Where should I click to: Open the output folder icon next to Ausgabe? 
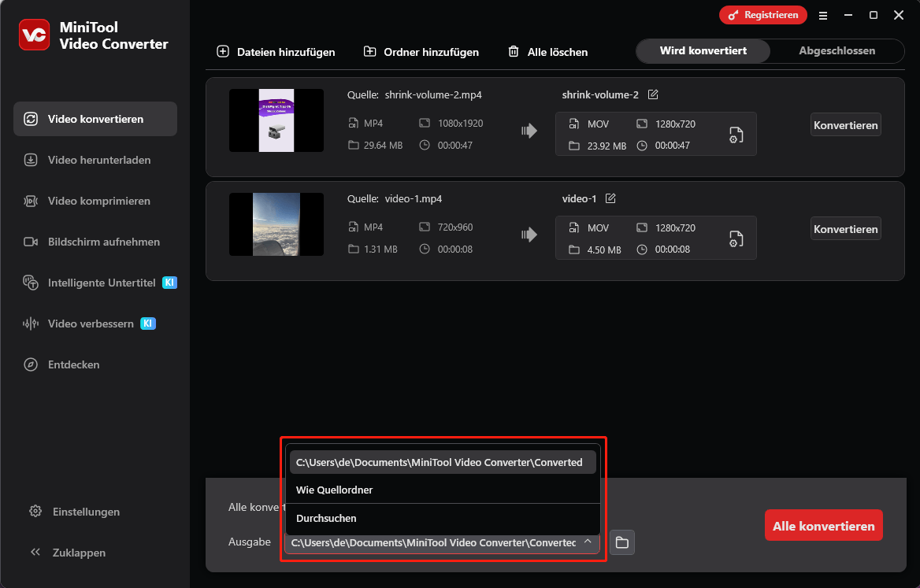coord(622,543)
